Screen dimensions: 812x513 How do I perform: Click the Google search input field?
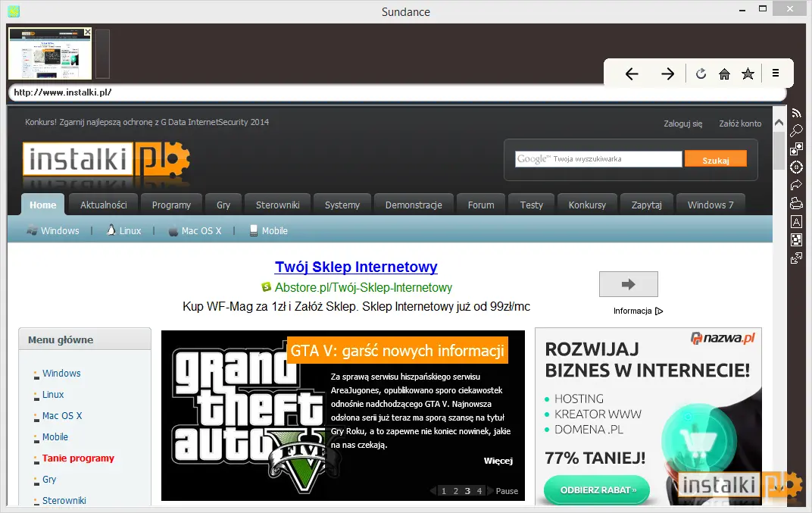(x=598, y=159)
